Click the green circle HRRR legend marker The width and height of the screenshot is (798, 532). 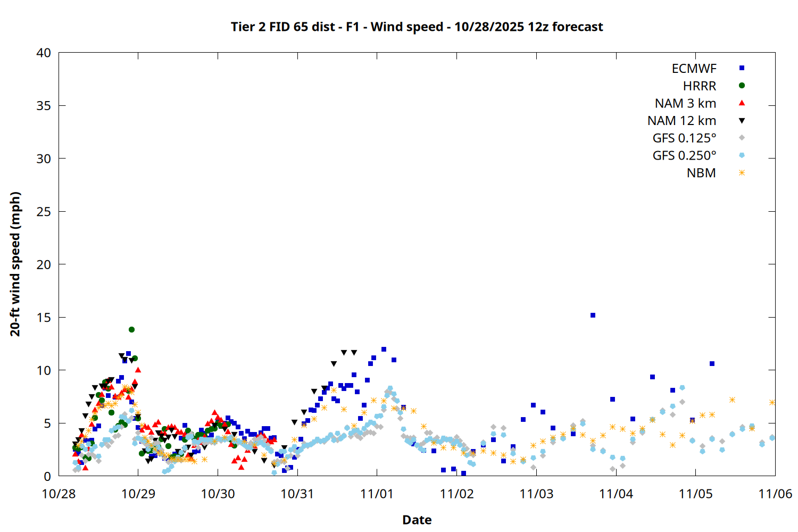point(742,86)
